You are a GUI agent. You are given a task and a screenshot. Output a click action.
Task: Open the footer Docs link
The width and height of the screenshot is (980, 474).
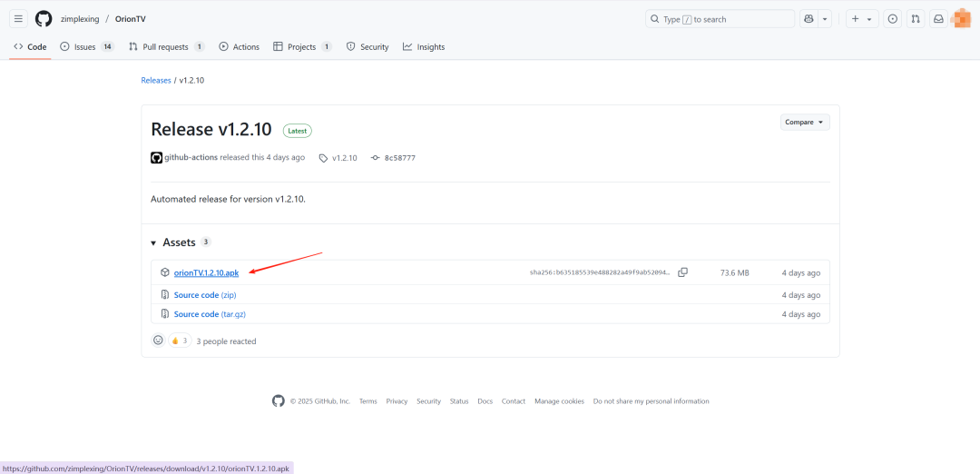(x=485, y=401)
